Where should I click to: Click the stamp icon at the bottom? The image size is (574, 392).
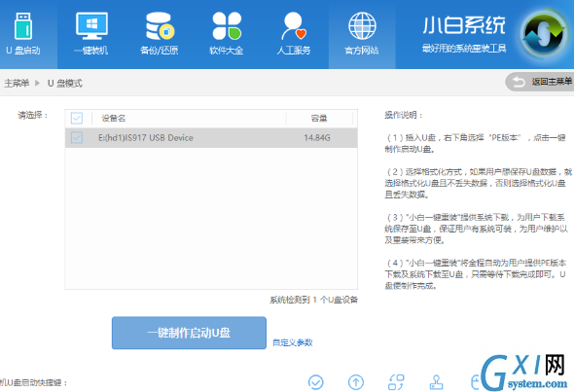point(436,382)
